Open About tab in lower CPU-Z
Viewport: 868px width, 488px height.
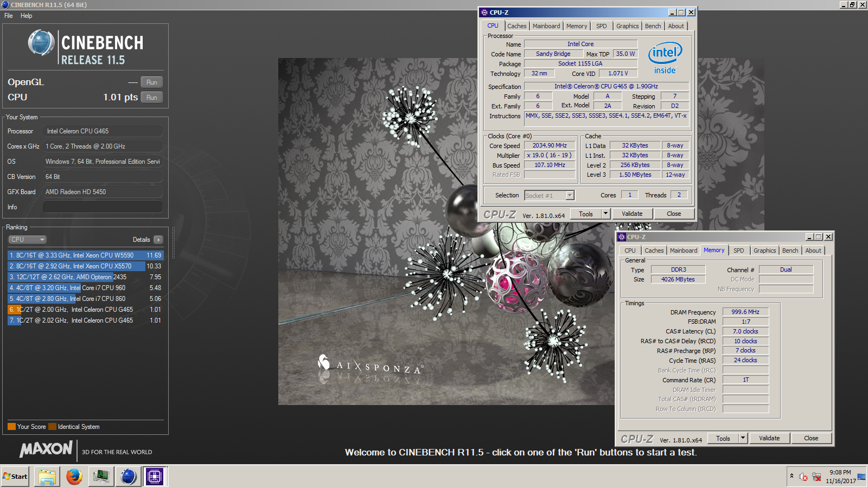pyautogui.click(x=813, y=251)
